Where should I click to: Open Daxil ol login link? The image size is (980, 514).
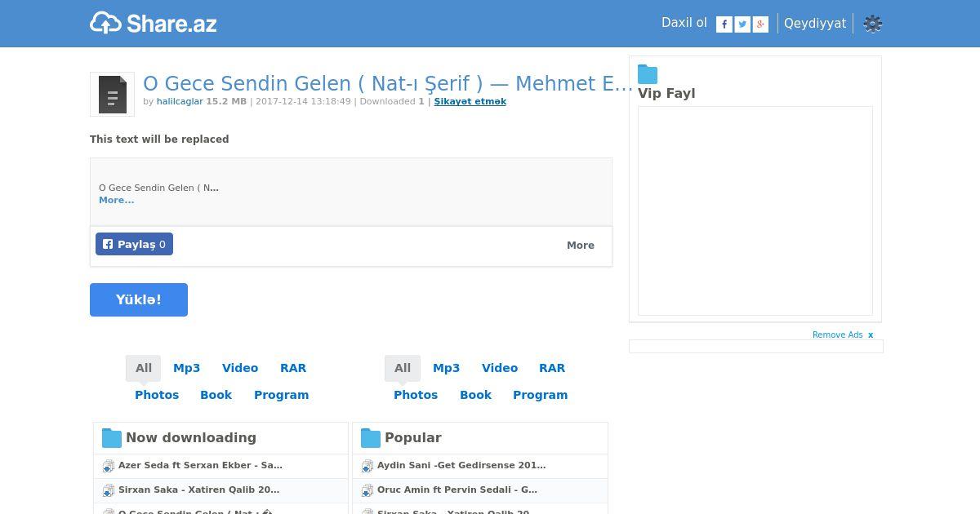684,23
